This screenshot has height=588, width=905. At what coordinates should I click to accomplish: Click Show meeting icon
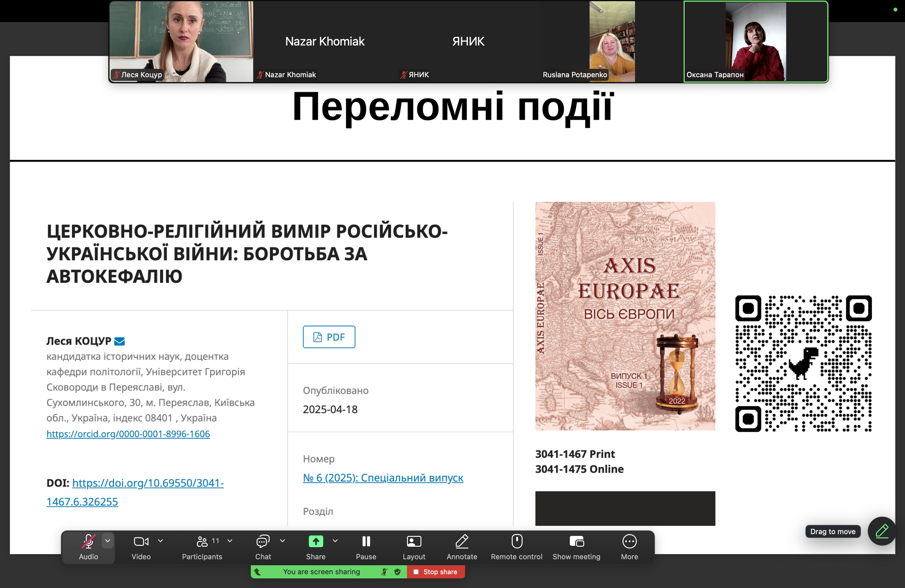[x=576, y=541]
